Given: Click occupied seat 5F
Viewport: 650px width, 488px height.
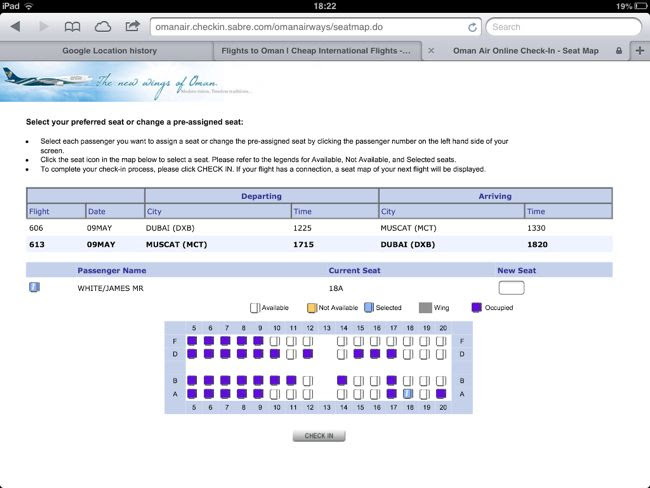Looking at the screenshot, I should 192,341.
